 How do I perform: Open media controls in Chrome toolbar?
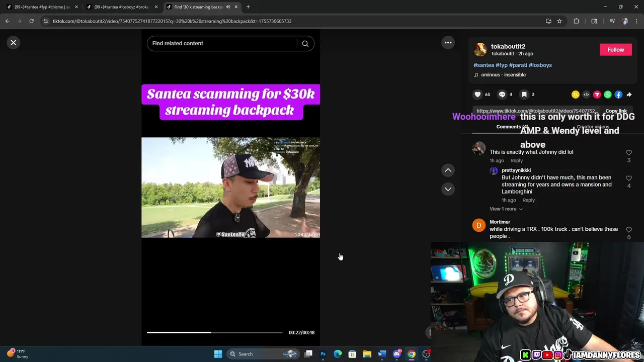(612, 21)
